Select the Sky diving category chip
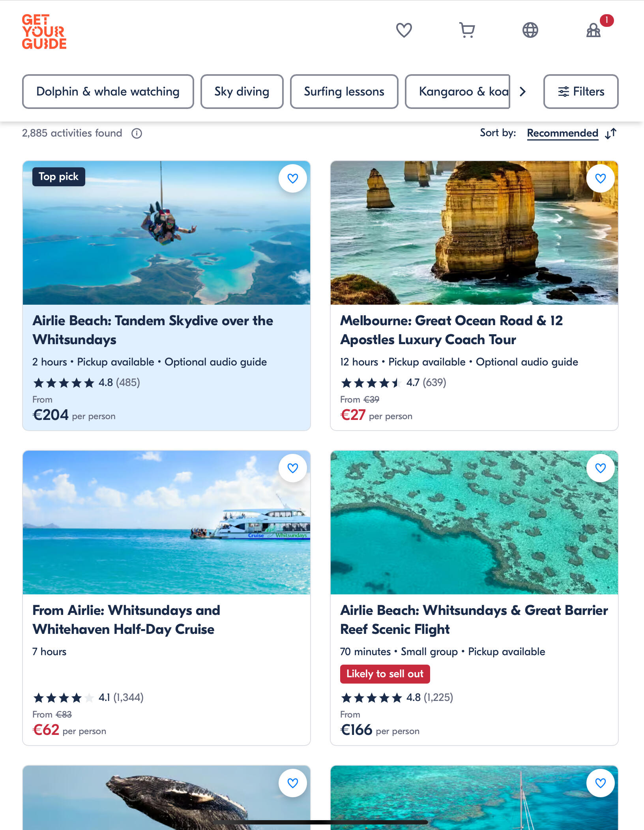The image size is (644, 830). point(242,92)
